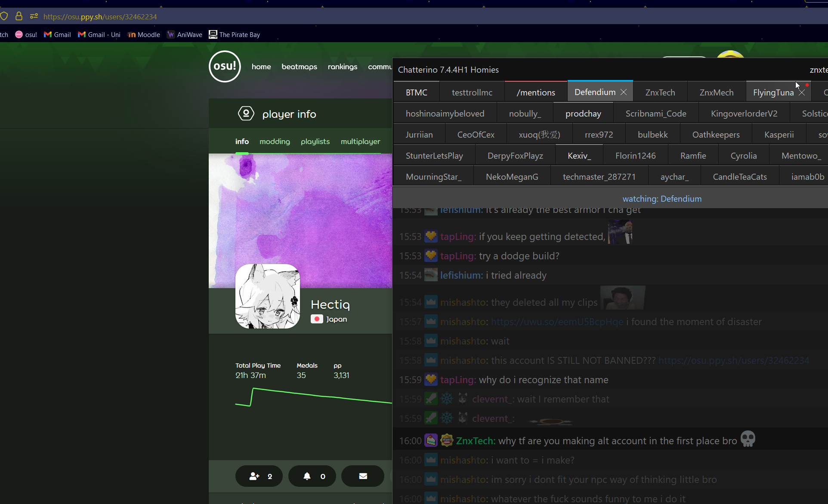Viewport: 828px width, 504px height.
Task: Open the osu.ppy.sh users link in chat
Action: click(x=733, y=360)
